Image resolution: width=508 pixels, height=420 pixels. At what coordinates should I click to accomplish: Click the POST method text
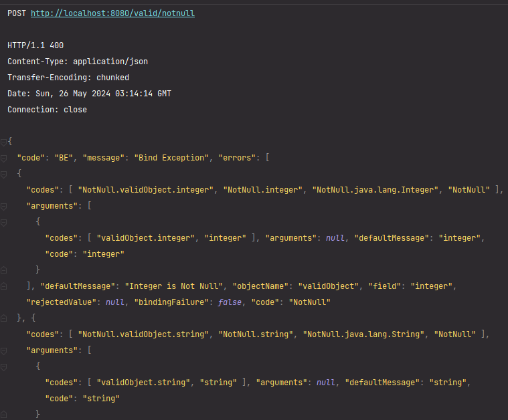pos(17,13)
